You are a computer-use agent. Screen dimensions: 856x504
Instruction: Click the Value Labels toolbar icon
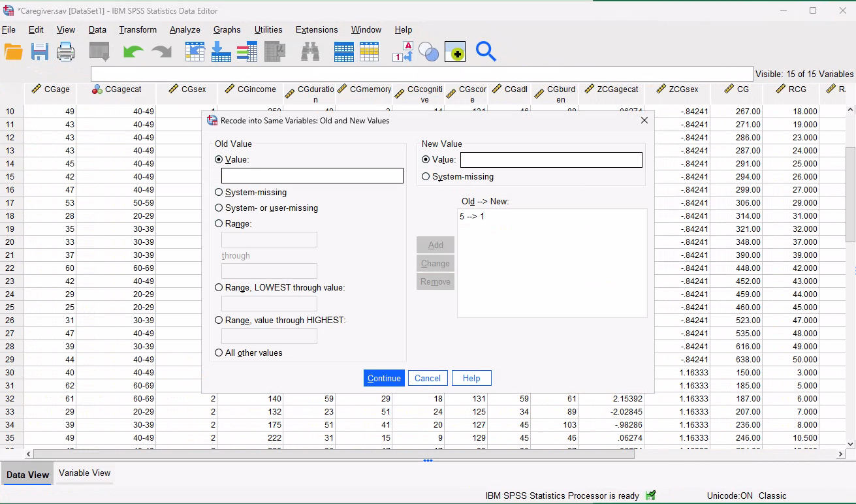402,52
